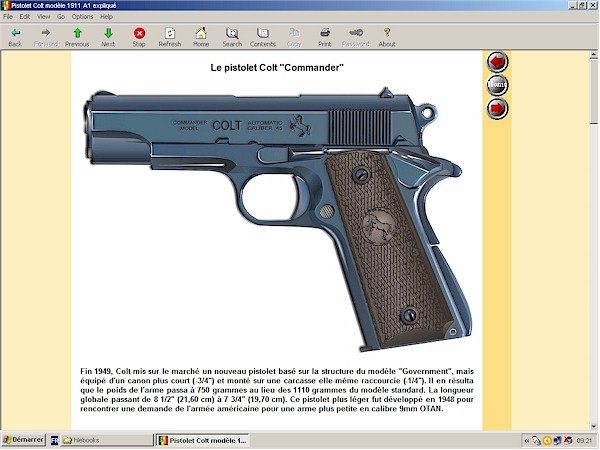This screenshot has width=600, height=450.
Task: Open the Edit menu
Action: pyautogui.click(x=24, y=16)
